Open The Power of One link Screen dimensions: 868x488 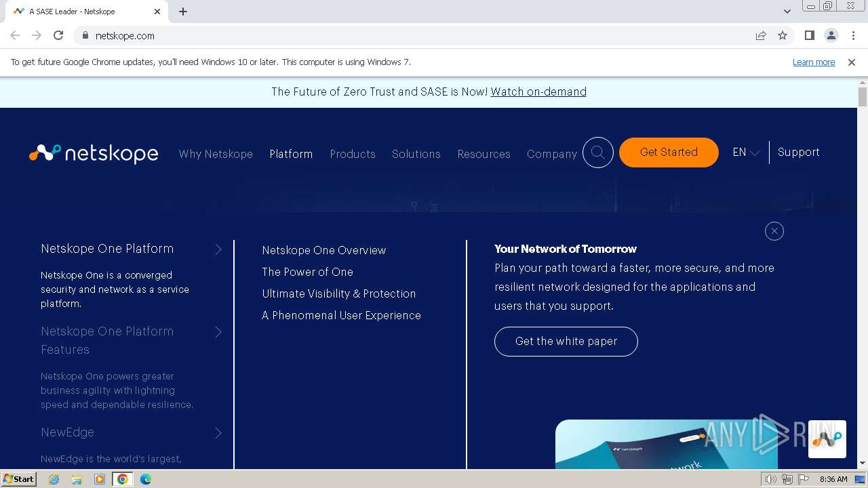point(307,272)
